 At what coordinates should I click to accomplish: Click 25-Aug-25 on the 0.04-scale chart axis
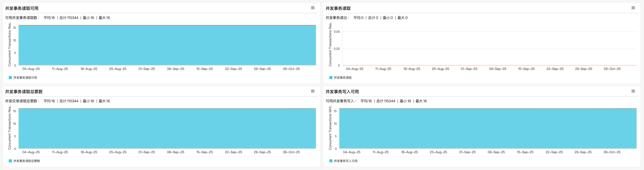pyautogui.click(x=440, y=69)
